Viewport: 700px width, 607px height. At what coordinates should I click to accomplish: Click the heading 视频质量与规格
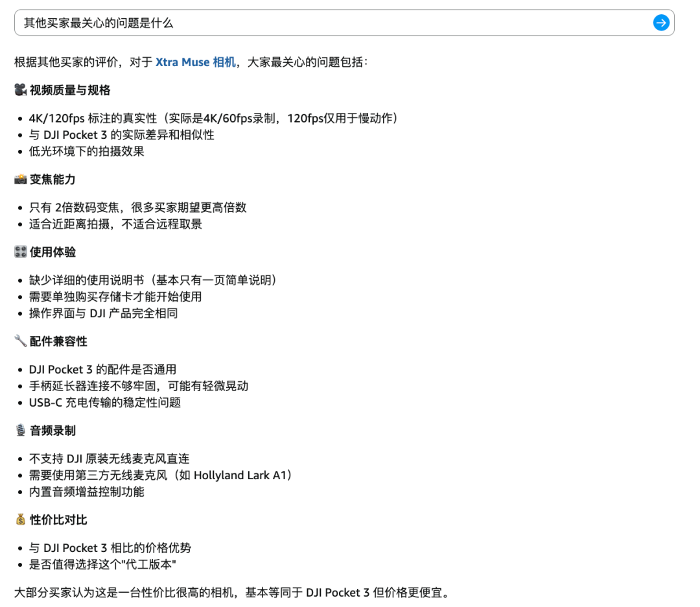70,90
